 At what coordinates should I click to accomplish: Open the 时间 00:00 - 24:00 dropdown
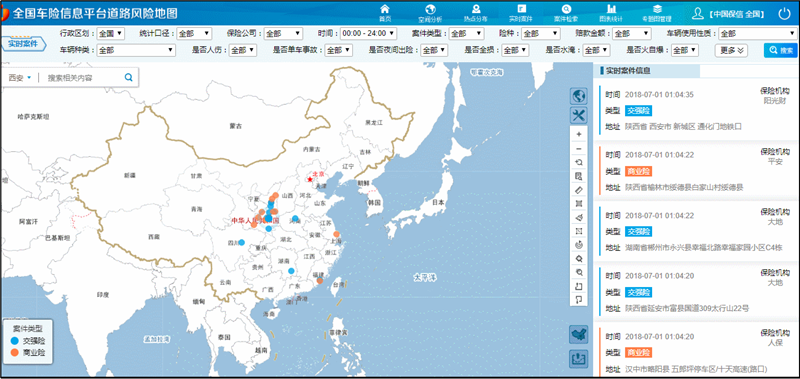pos(368,34)
